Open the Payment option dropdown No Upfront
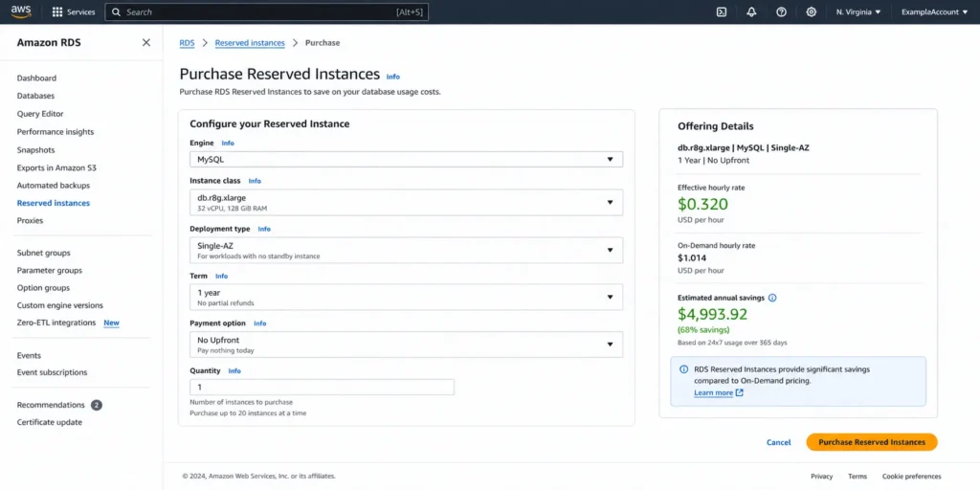 point(406,345)
